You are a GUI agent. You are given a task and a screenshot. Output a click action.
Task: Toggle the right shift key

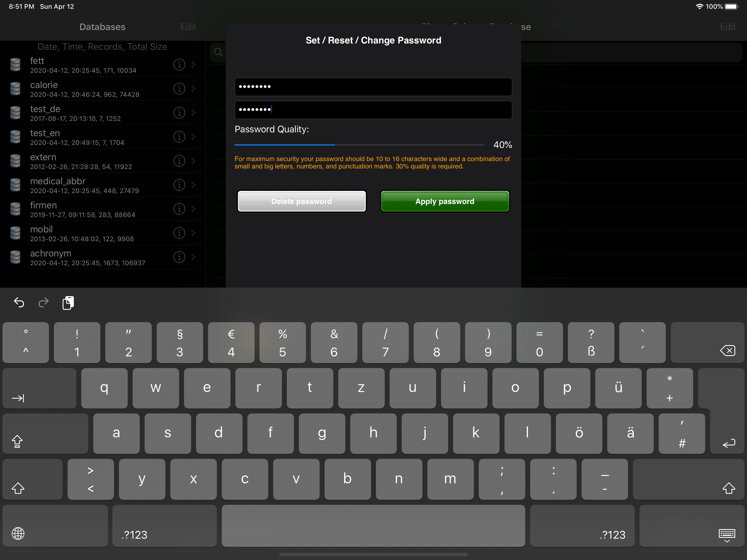pos(688,479)
